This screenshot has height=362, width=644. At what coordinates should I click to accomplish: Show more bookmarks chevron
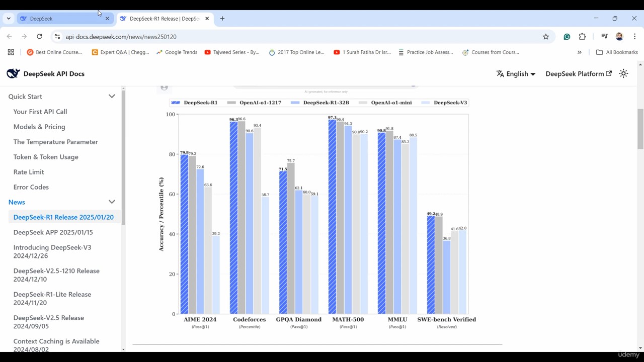pos(580,52)
